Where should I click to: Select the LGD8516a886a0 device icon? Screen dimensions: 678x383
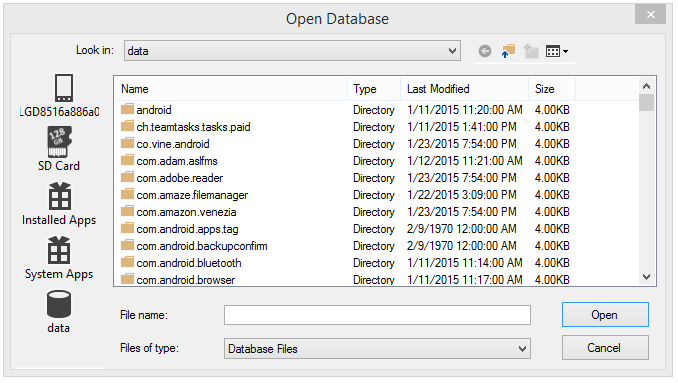click(64, 87)
